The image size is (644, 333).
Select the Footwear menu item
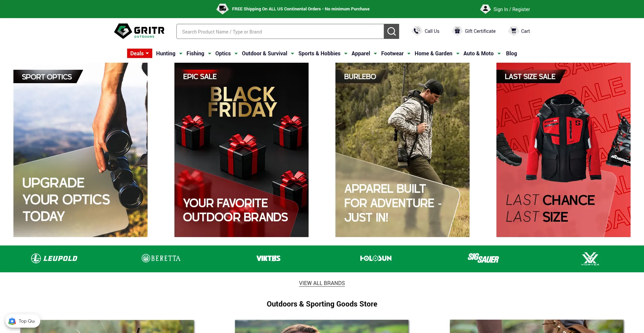392,53
